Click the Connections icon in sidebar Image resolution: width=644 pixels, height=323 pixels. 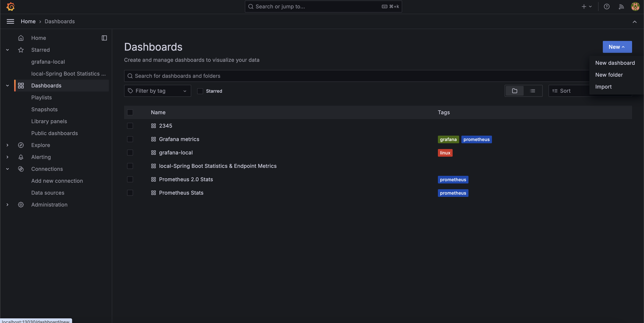click(21, 169)
